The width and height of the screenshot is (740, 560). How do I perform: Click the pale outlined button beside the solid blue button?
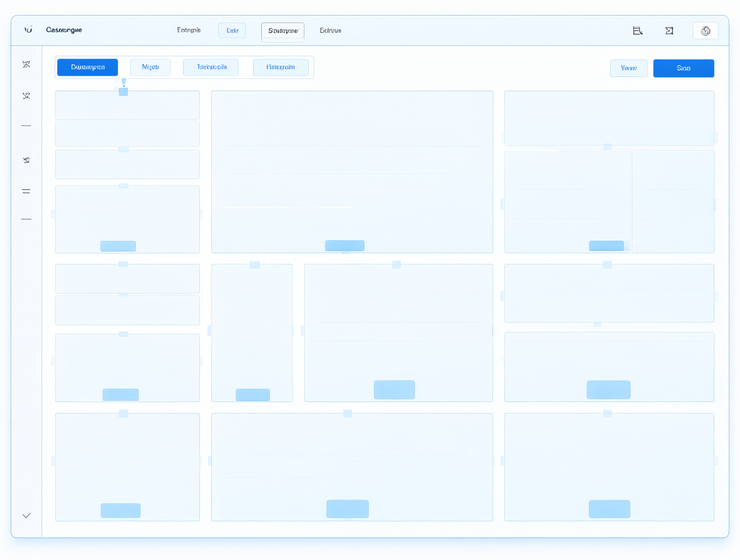coord(629,68)
